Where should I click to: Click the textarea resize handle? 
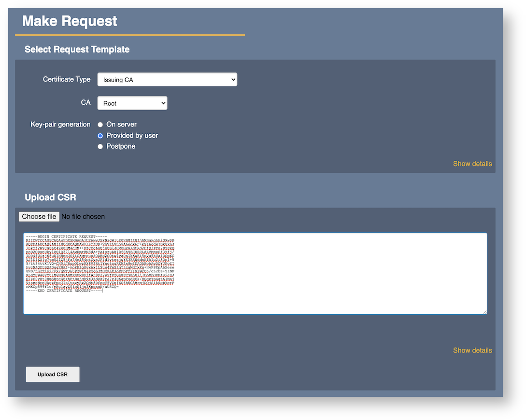tap(485, 311)
